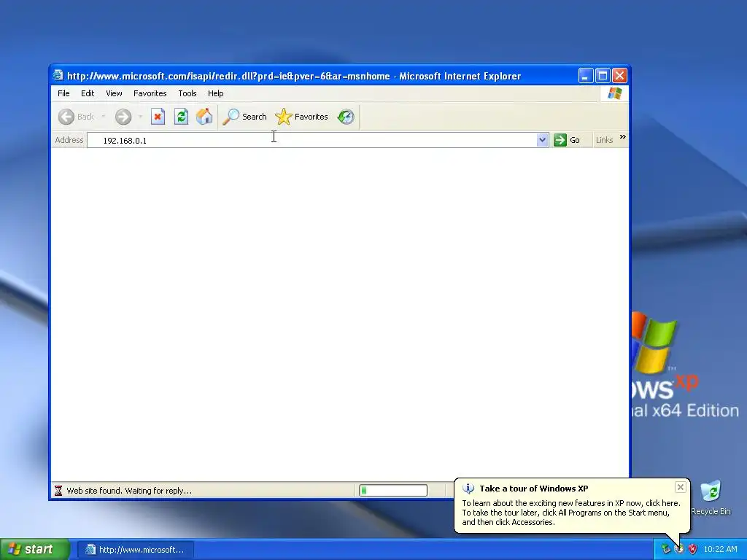Open the Edit menu
This screenshot has height=560, width=747.
88,93
